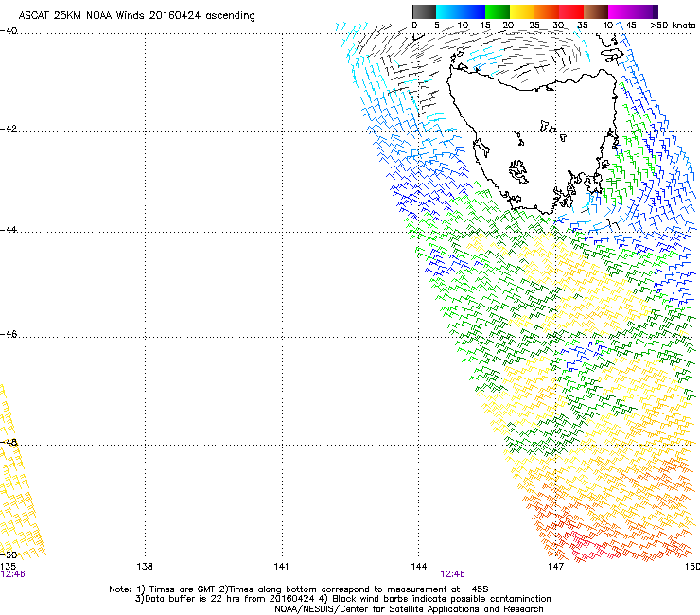Click the latitude label -42
Screen dimensions: 700x615
9,129
